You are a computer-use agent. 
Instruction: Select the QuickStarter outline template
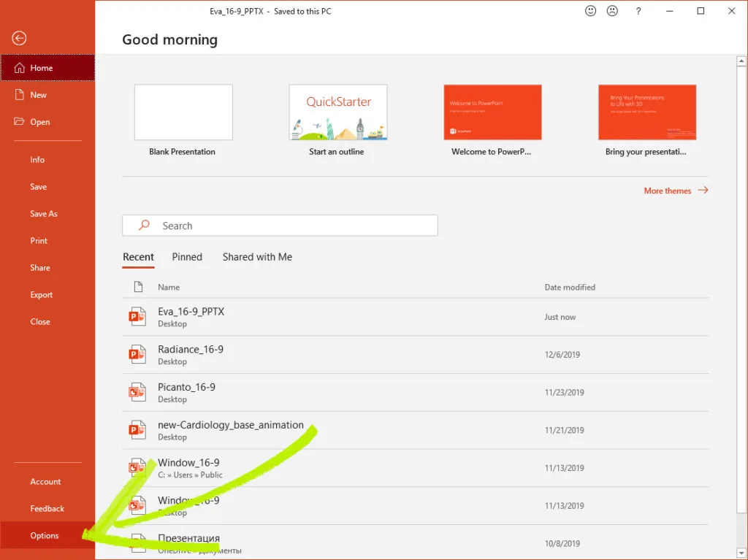tap(337, 112)
